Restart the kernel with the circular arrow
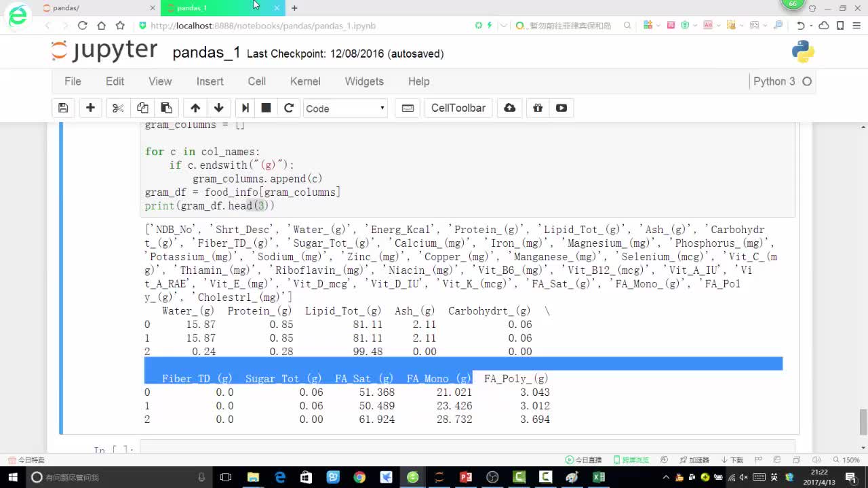This screenshot has width=868, height=488. click(289, 108)
